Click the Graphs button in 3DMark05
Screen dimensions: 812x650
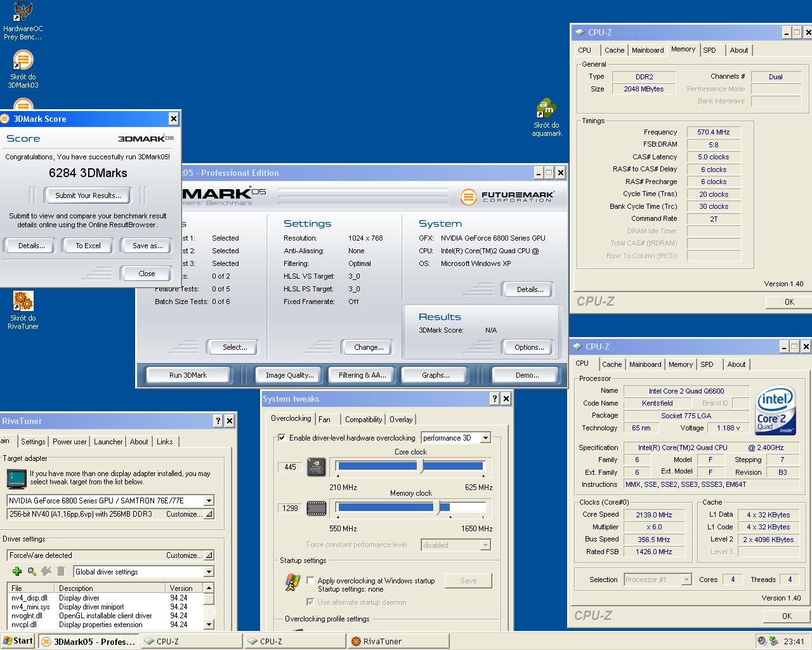pos(436,375)
